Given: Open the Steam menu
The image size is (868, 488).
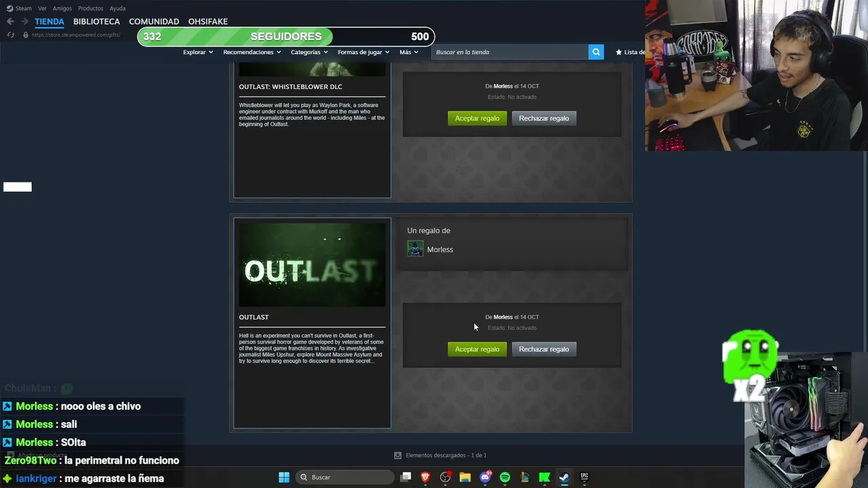Looking at the screenshot, I should (24, 8).
